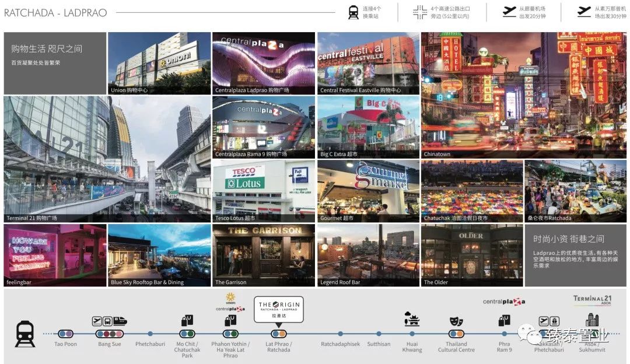
Task: Select the Mo Chit / Chatuchak Park marker
Action: tap(187, 334)
